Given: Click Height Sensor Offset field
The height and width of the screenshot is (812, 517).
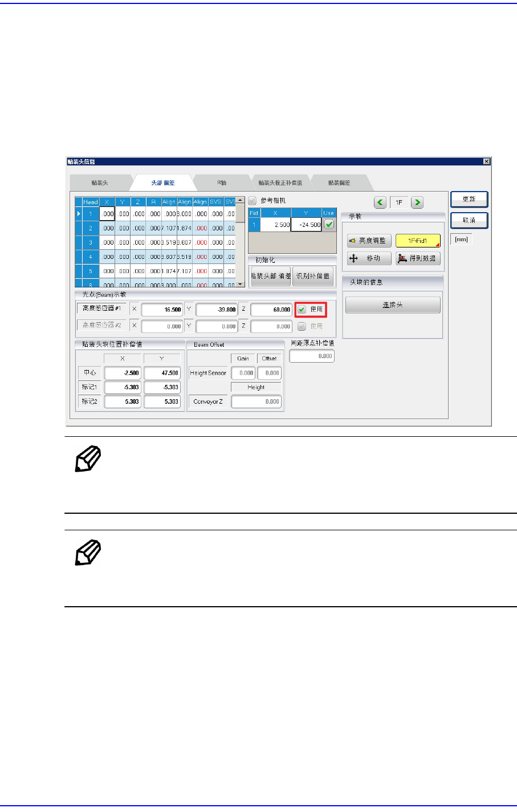Looking at the screenshot, I should pos(269,373).
